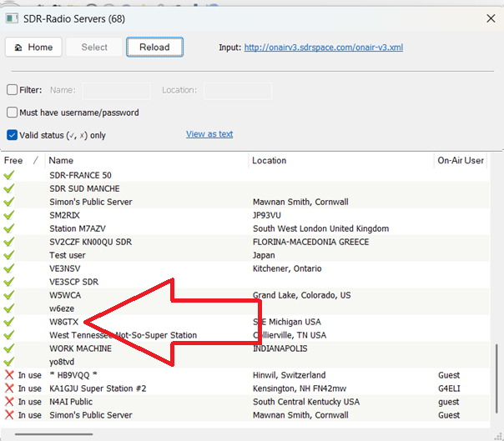Select the VE3NSV server name
The width and height of the screenshot is (504, 441).
pyautogui.click(x=65, y=268)
